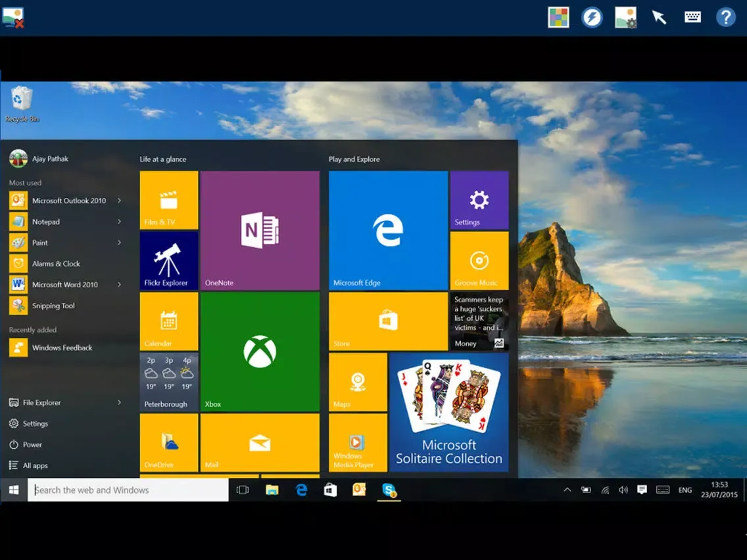Open the purple Settings tile
This screenshot has height=560, width=747.
pos(479,200)
